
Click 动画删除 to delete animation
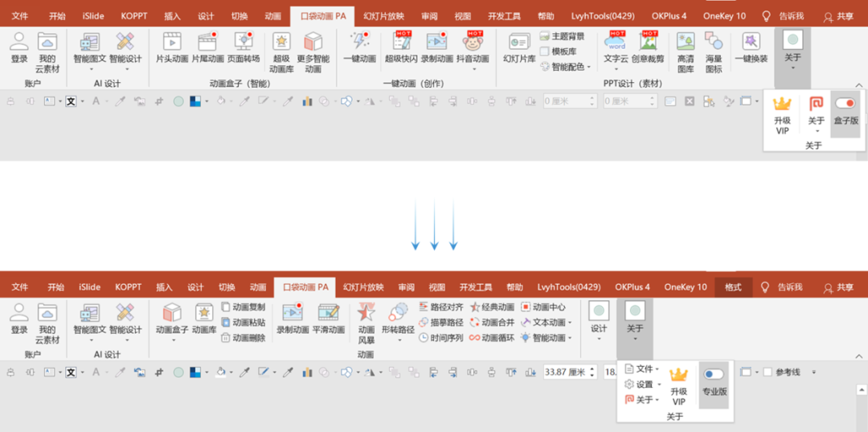pos(243,338)
